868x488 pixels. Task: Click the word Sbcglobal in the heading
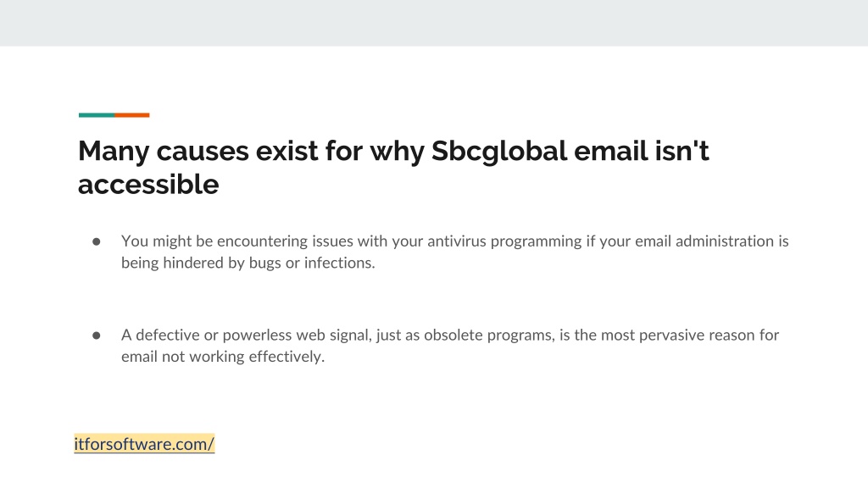click(499, 152)
